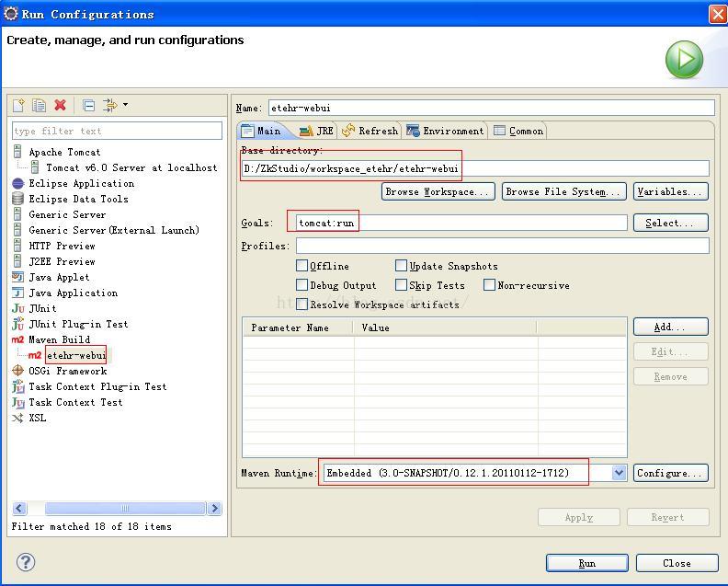This screenshot has height=586, width=728.
Task: Click the Value column header
Action: [445, 327]
